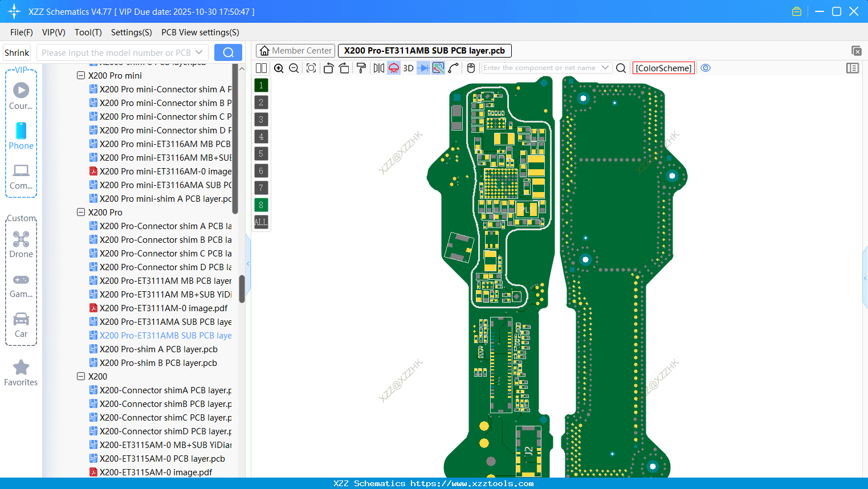Collapse the X200 Pro mini group
Screen dimensions: 868x489
point(80,75)
